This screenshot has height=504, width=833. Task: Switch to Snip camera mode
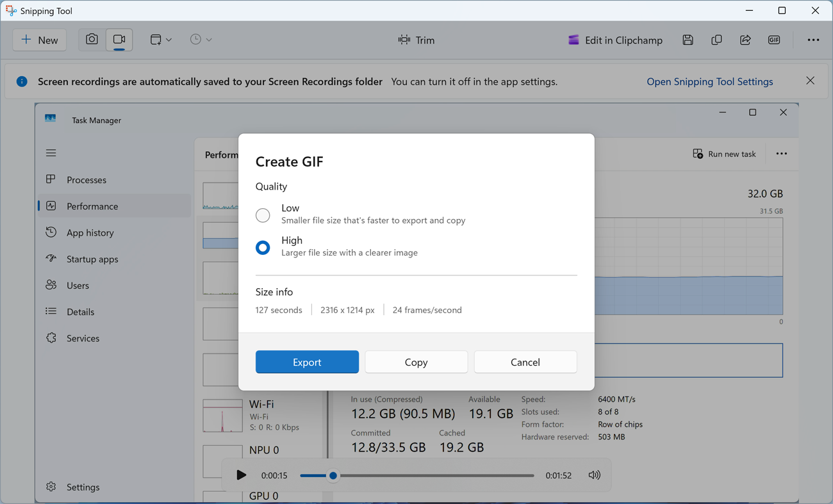pos(92,40)
